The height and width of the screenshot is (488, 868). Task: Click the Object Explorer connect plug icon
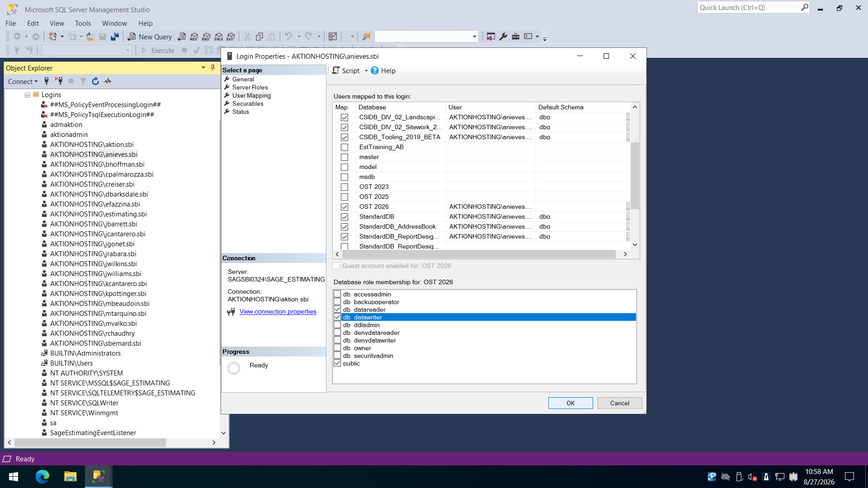pos(47,81)
